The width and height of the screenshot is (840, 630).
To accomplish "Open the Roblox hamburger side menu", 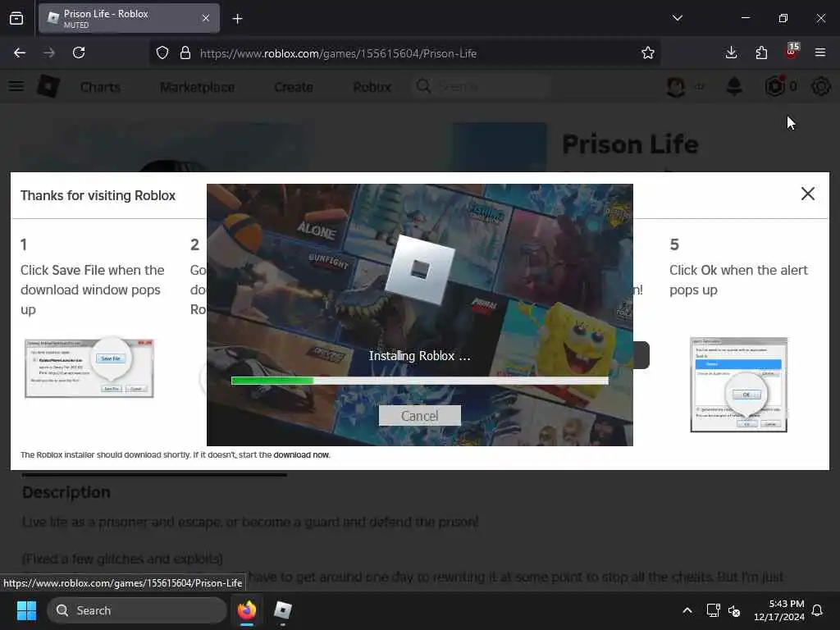I will [16, 86].
